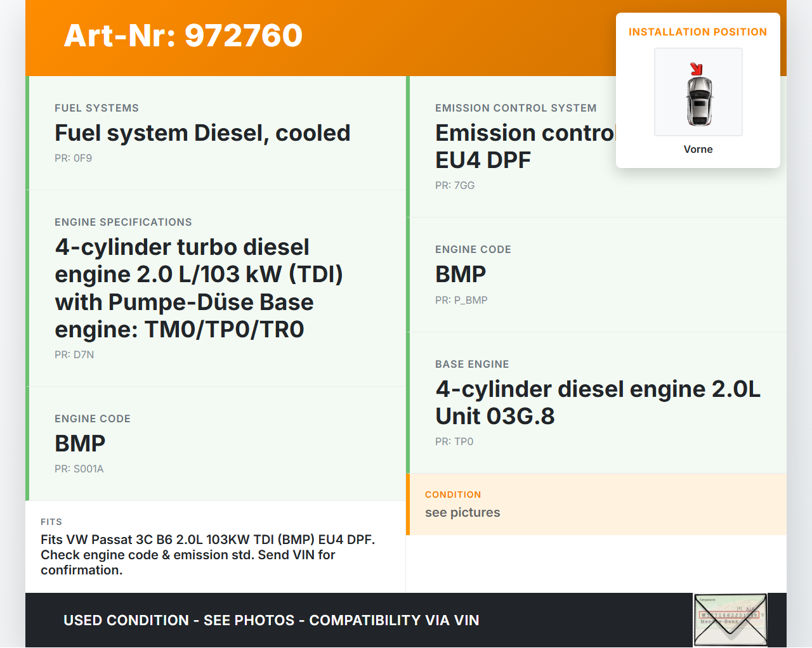Click the 4-cylinder turbo diesel engine description
812x648 pixels.
pos(199,288)
